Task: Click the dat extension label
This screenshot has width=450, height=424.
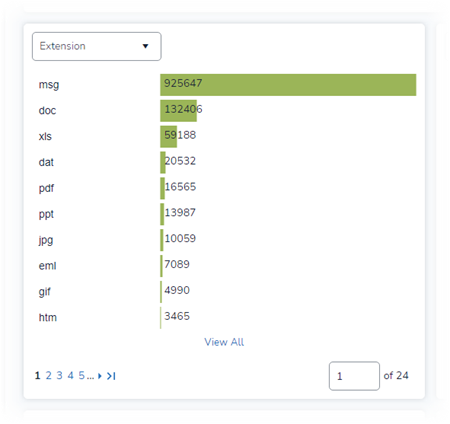Action: coord(46,162)
